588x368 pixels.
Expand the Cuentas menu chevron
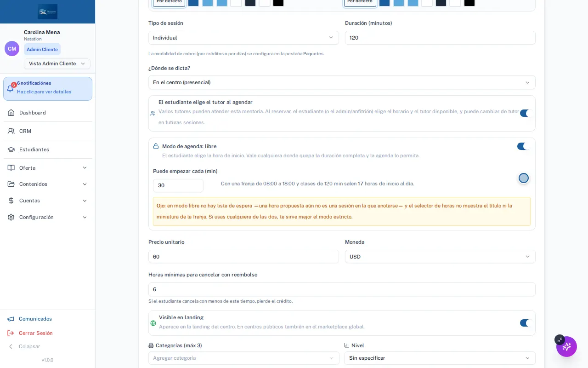85,201
